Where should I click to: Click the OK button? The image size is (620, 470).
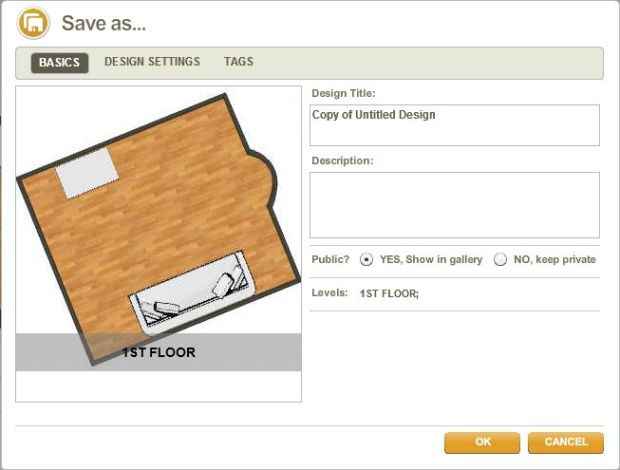(482, 442)
